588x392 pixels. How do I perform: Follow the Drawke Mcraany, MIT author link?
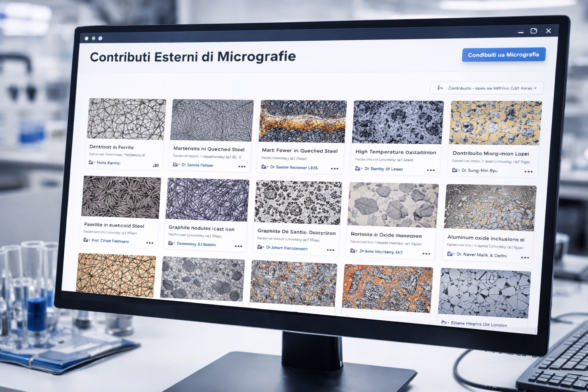pyautogui.click(x=381, y=252)
